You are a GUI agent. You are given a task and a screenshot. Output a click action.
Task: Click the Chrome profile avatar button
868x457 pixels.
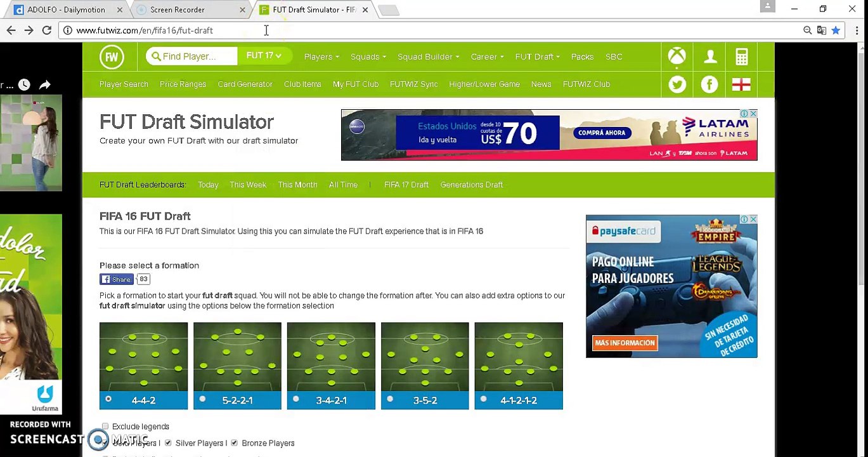pos(767,6)
